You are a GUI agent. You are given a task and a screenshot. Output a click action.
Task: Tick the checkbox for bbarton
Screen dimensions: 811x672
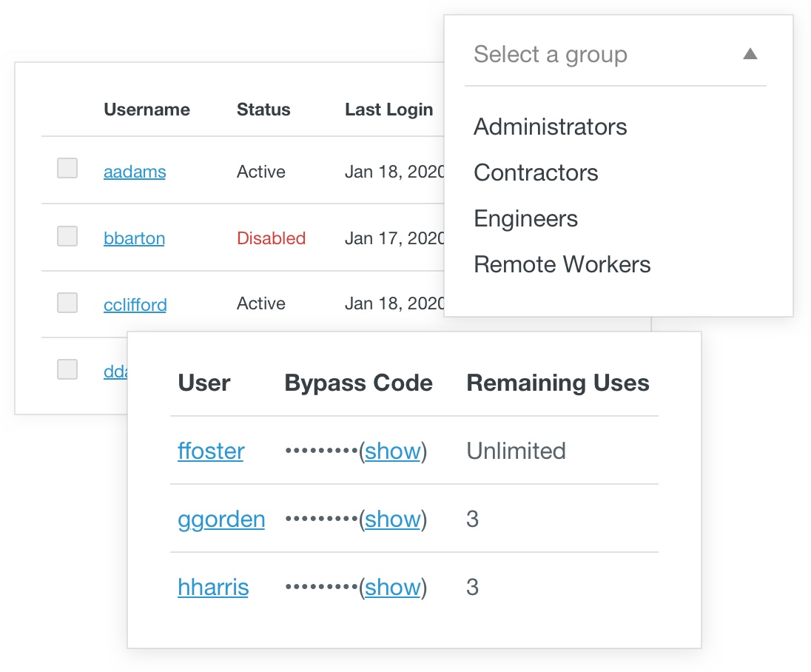(67, 236)
